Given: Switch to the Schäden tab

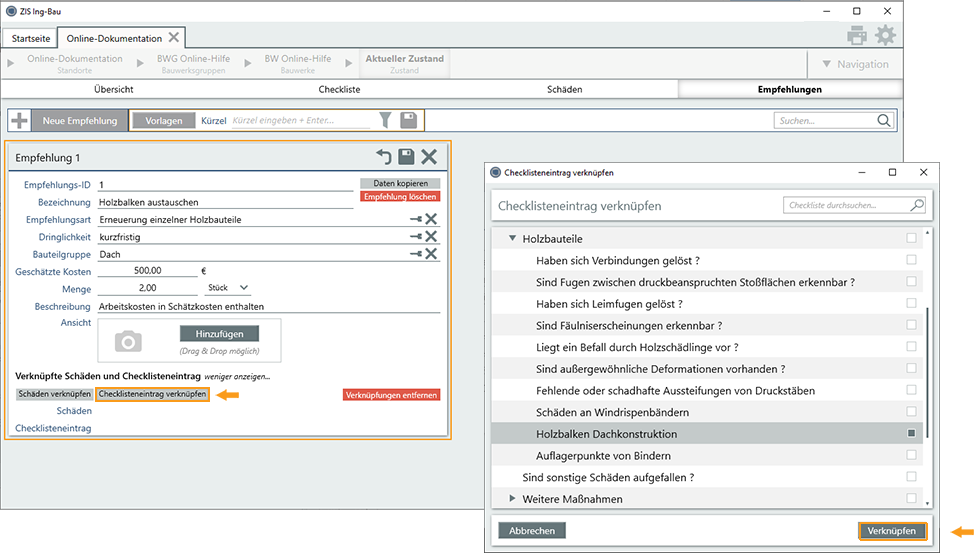Looking at the screenshot, I should point(564,89).
